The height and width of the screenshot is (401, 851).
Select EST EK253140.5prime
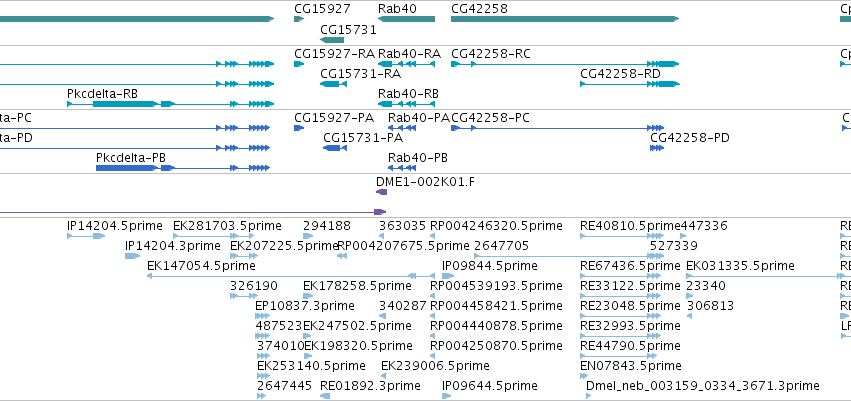tap(311, 365)
